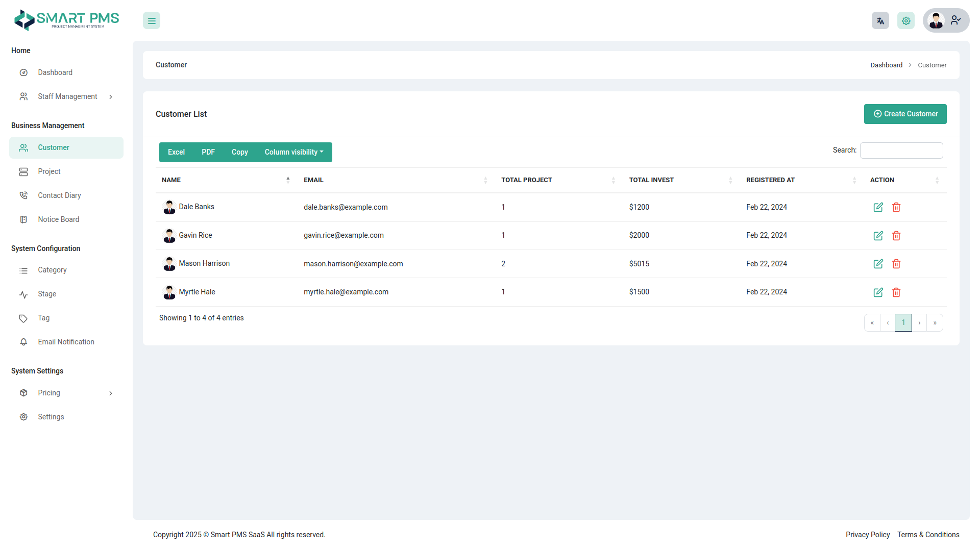Open Email Notification bell icon
Viewport: 980px width, 551px height.
[23, 342]
